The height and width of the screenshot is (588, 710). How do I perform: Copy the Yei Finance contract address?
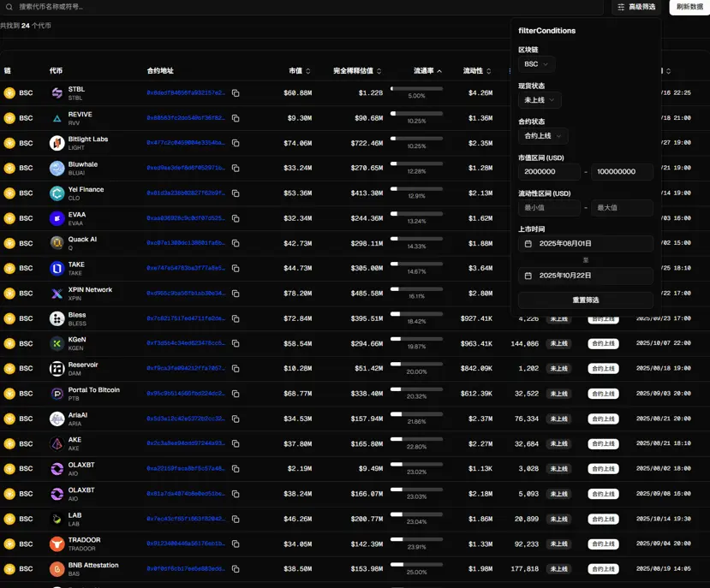coord(236,193)
